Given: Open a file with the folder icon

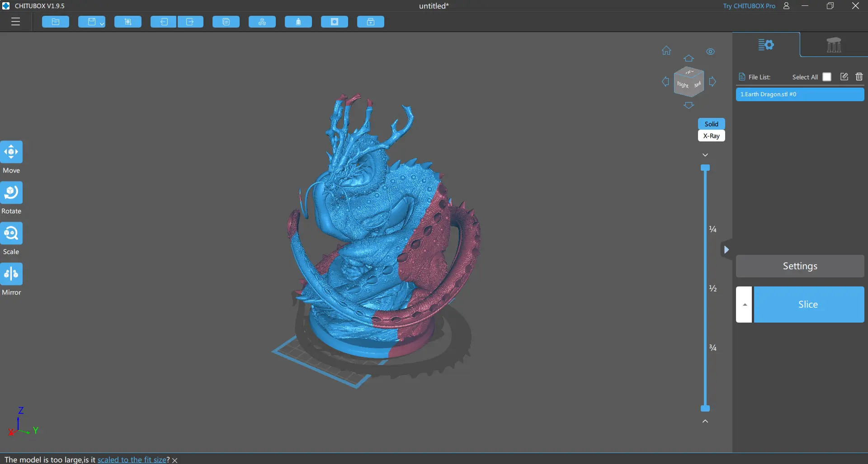Looking at the screenshot, I should [55, 22].
